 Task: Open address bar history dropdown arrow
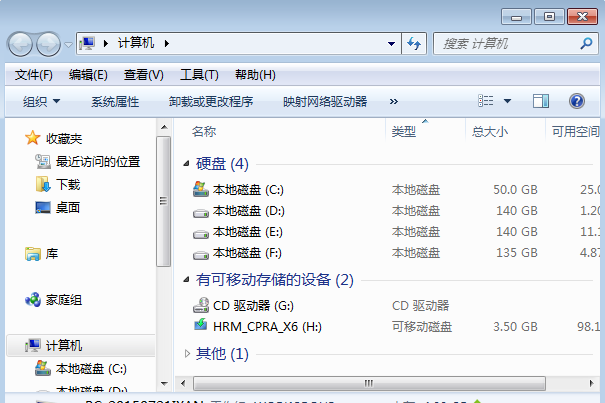point(391,44)
